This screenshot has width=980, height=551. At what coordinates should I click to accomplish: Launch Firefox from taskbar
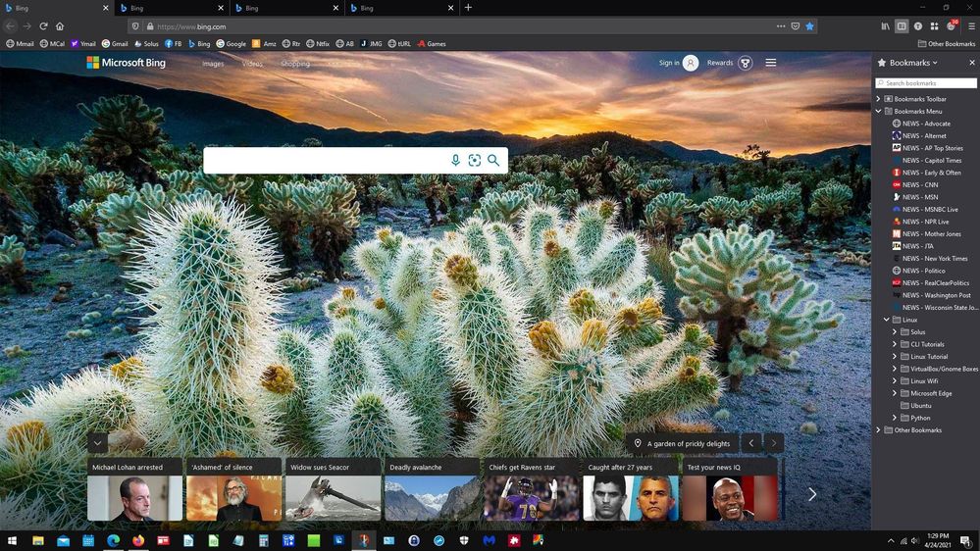pos(138,540)
